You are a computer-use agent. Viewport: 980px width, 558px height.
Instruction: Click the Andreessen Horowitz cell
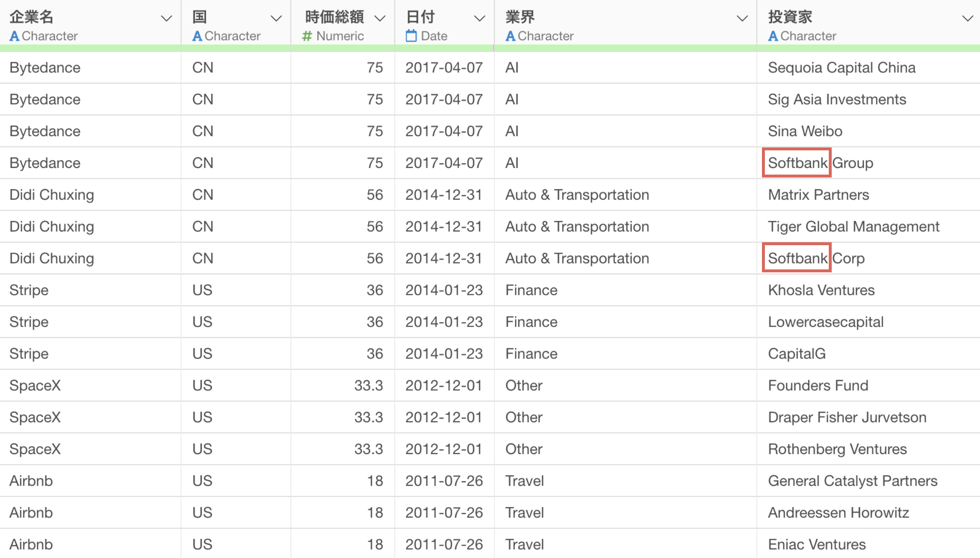(x=868, y=512)
